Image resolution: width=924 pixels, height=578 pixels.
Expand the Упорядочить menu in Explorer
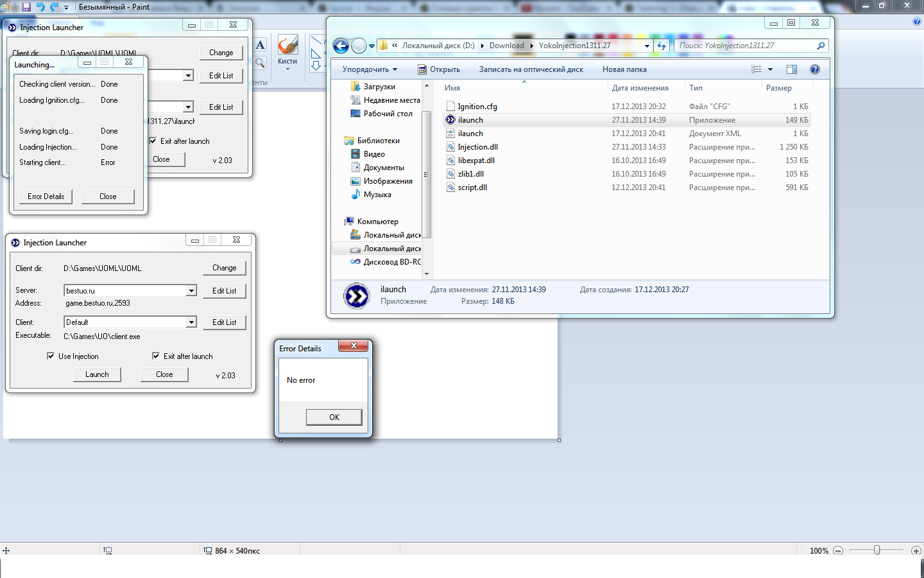click(370, 69)
